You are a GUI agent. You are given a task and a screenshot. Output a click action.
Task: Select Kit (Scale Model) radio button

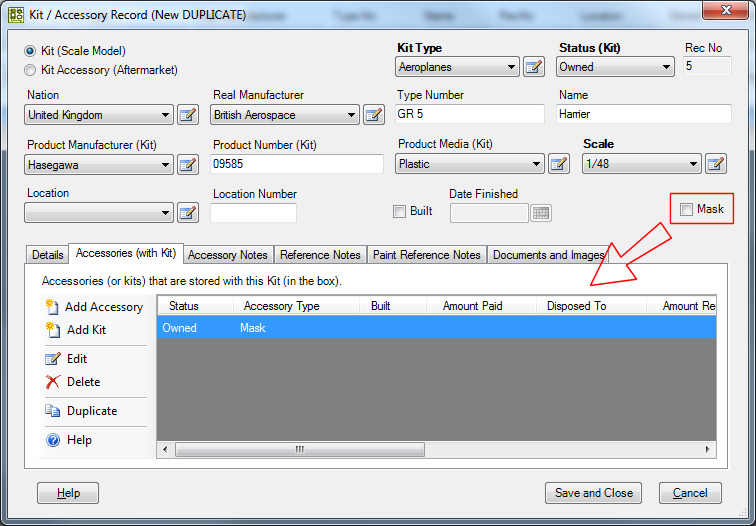pyautogui.click(x=30, y=51)
